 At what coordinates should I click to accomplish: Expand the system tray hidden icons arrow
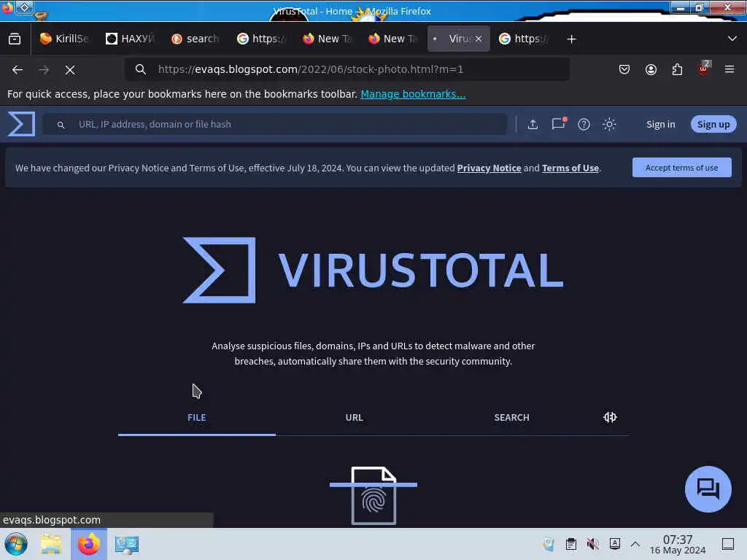[x=635, y=544]
